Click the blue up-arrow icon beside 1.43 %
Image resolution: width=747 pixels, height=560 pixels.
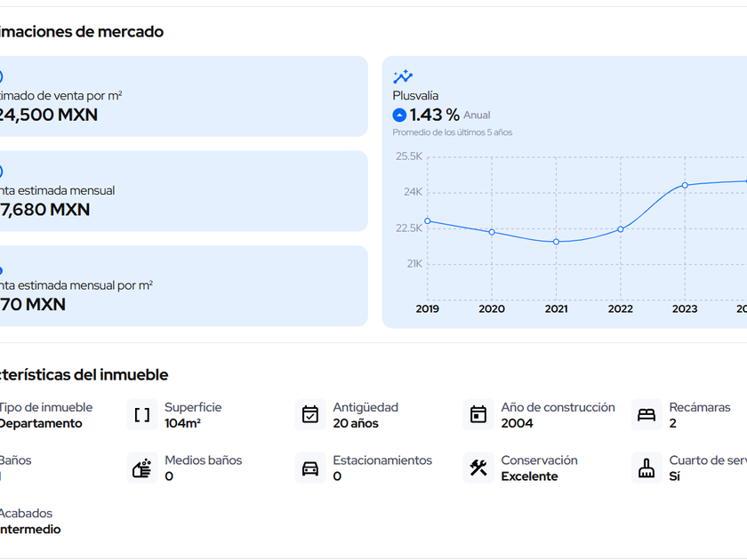399,115
